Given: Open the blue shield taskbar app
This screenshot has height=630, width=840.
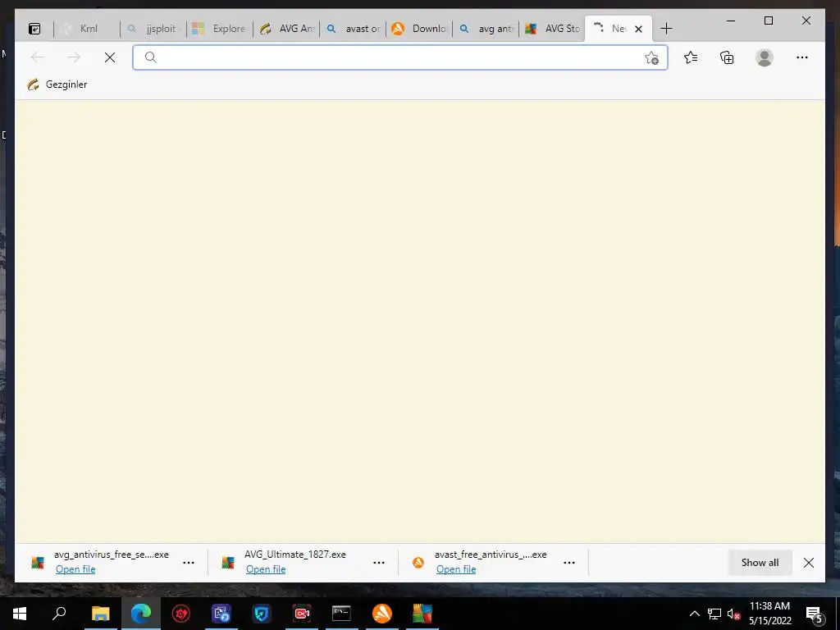Looking at the screenshot, I should point(262,614).
